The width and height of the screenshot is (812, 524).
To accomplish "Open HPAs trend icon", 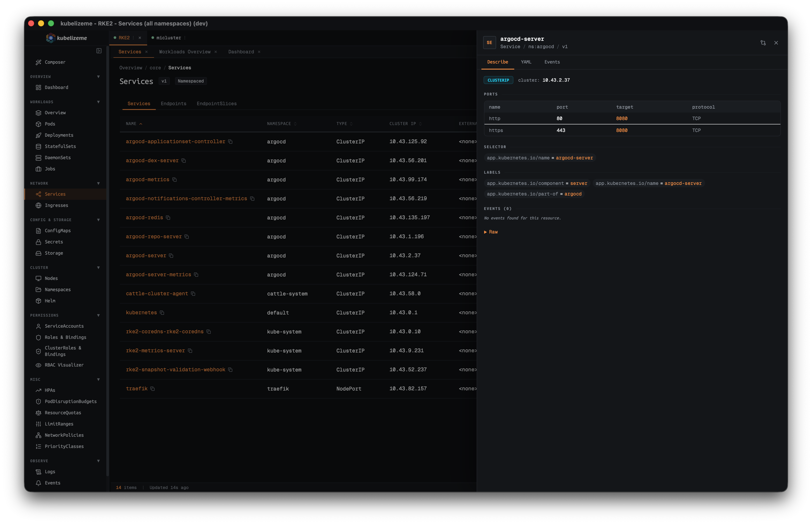I will (x=38, y=390).
